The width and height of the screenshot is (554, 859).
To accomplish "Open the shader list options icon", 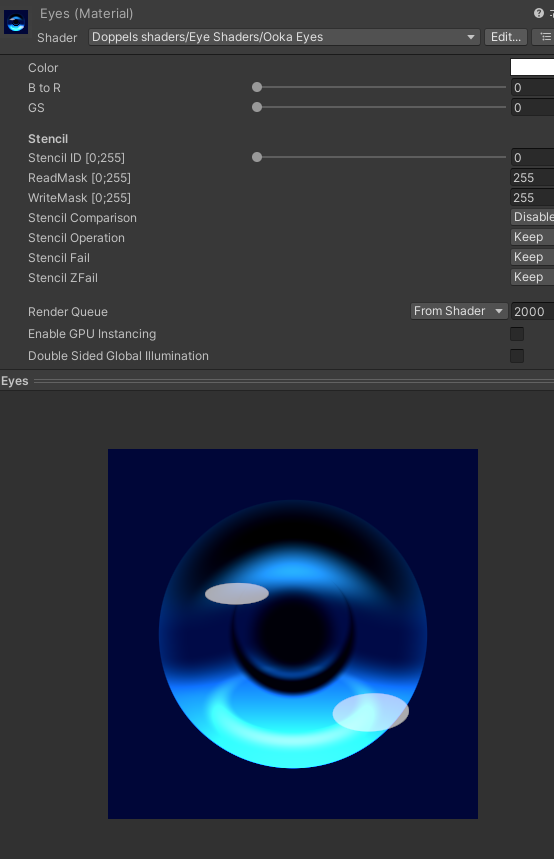I will coord(544,37).
